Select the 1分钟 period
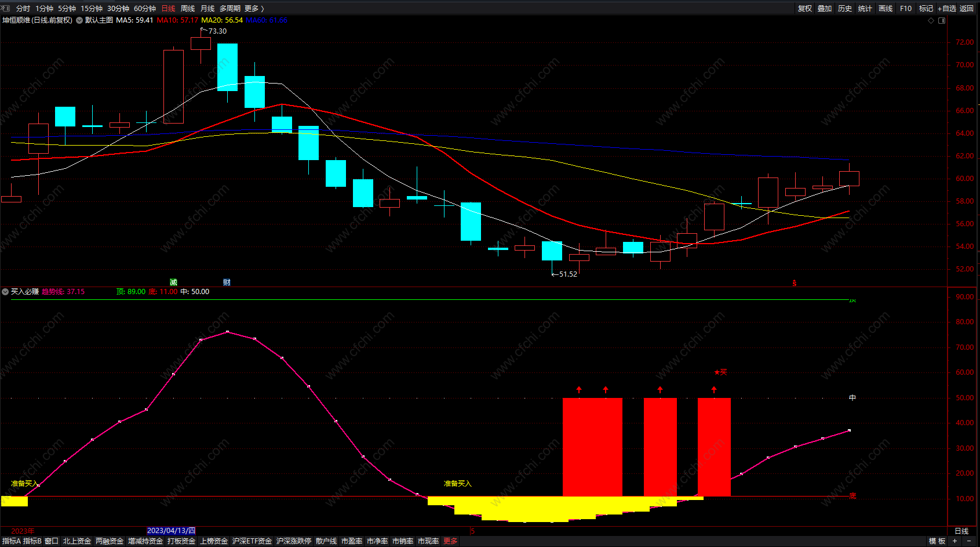The width and height of the screenshot is (980, 547). point(45,9)
